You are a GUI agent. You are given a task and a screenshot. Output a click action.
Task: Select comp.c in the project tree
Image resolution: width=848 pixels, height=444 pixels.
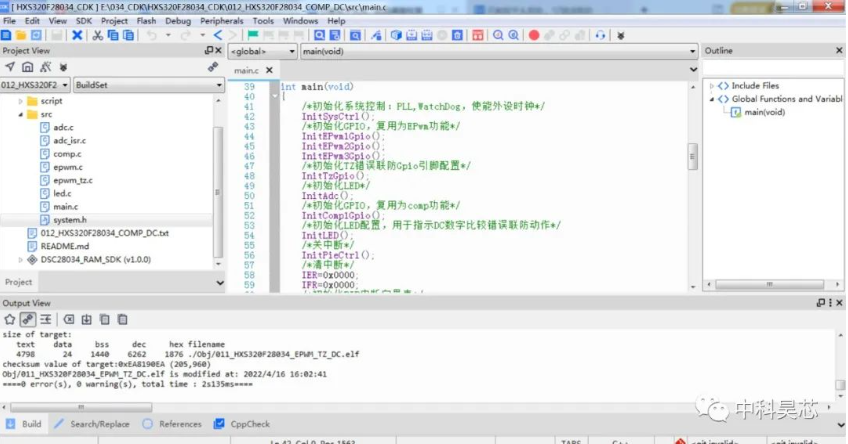point(67,154)
